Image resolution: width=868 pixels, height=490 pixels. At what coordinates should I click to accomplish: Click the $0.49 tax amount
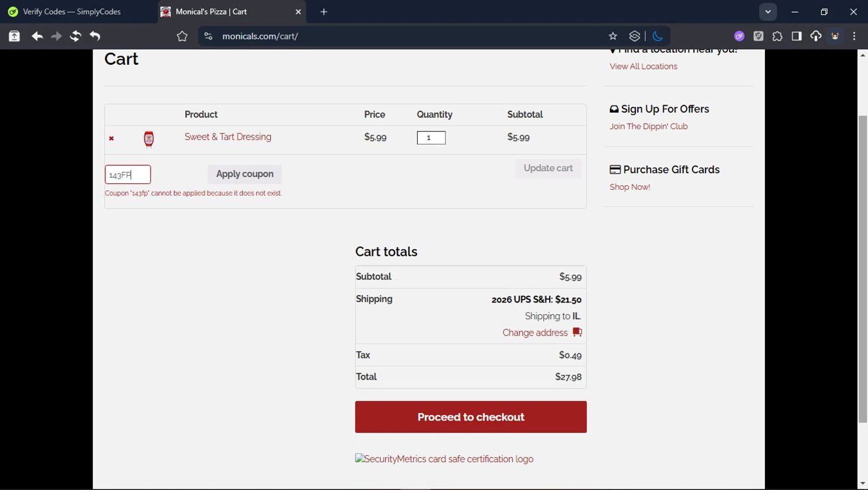tap(570, 355)
